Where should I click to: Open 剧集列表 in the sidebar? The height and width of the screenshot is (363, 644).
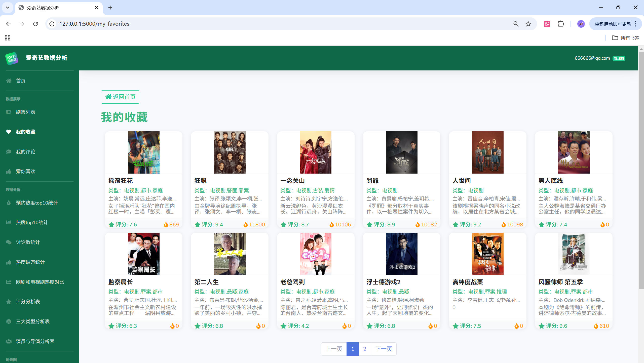(25, 112)
